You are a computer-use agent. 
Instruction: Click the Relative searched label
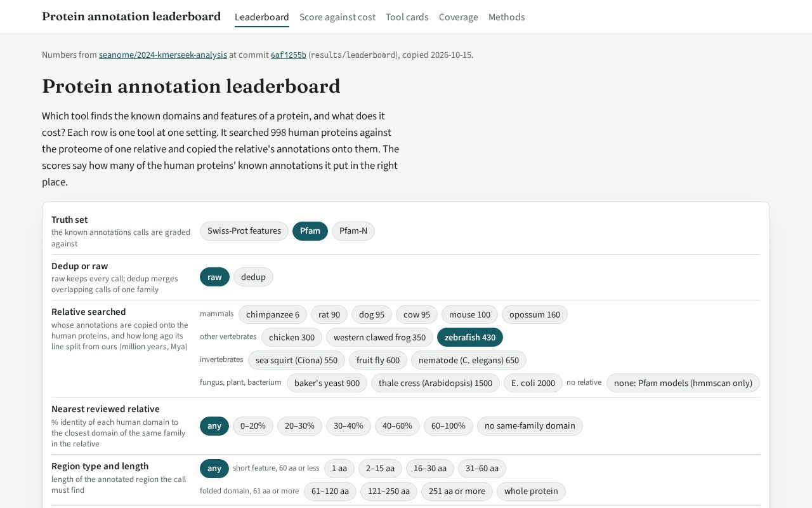coord(89,312)
